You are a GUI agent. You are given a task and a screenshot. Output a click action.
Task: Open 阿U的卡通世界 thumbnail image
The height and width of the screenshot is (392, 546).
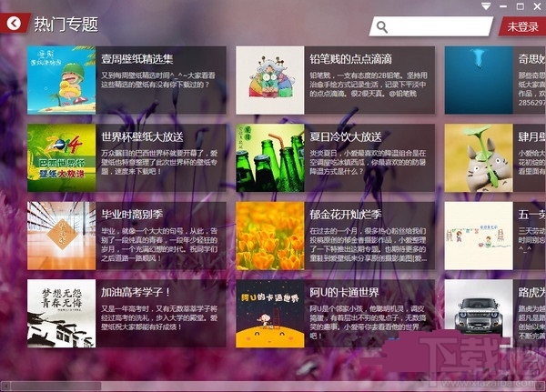[x=270, y=313]
